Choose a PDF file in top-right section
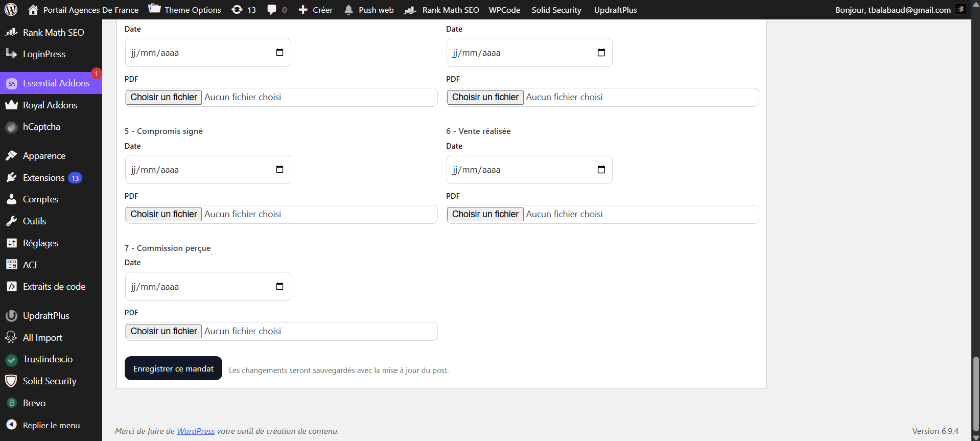Image resolution: width=980 pixels, height=441 pixels. [485, 97]
